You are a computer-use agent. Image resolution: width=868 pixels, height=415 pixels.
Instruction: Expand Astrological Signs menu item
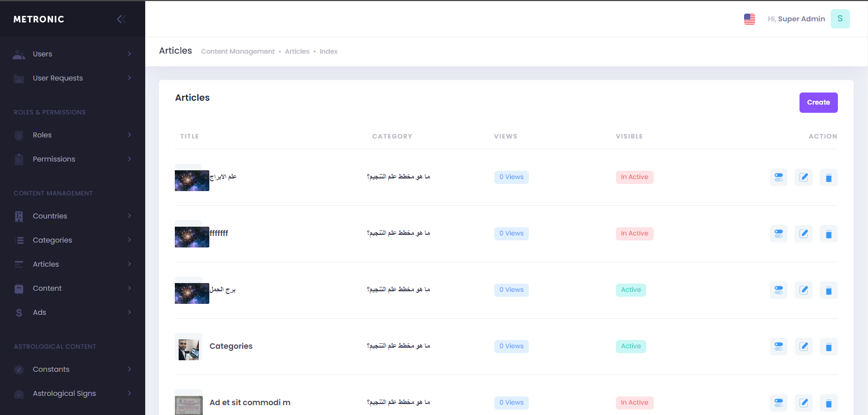(x=72, y=394)
